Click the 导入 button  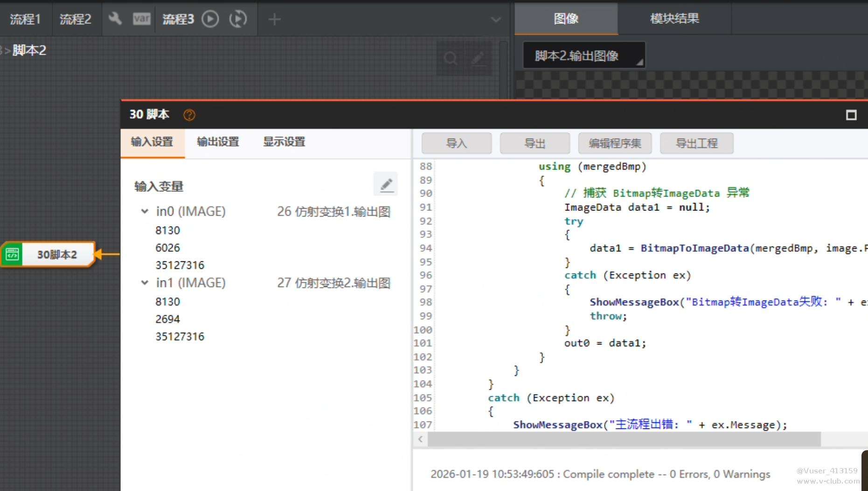[456, 143]
